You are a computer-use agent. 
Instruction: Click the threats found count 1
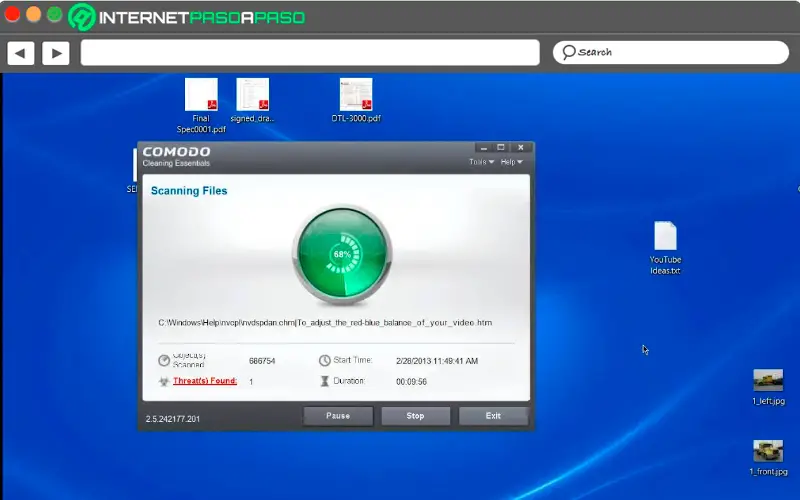[x=251, y=382]
